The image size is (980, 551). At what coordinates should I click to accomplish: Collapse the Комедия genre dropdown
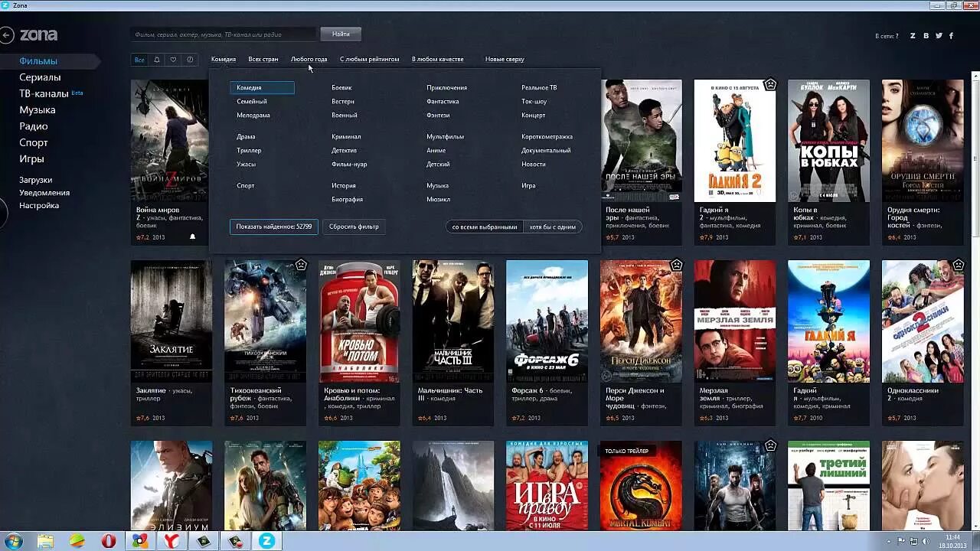click(224, 59)
